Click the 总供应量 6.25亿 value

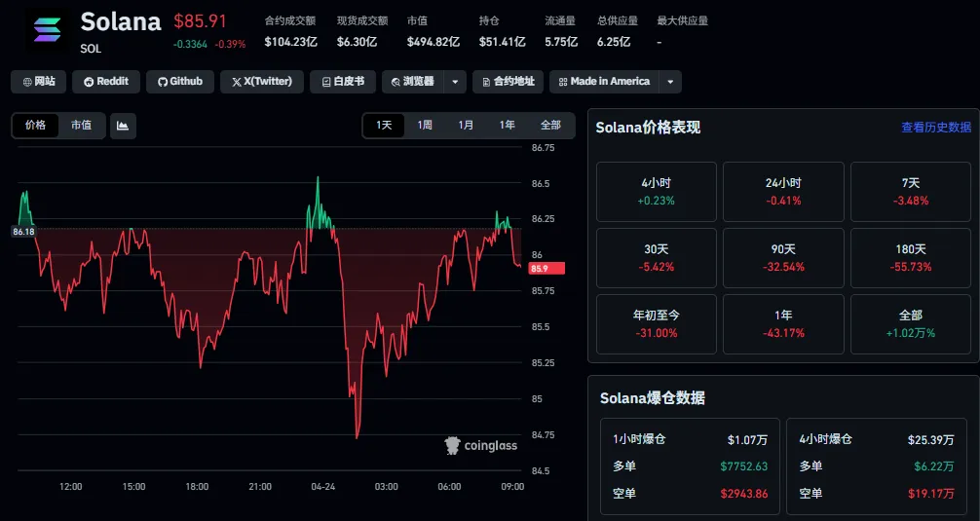coord(614,42)
